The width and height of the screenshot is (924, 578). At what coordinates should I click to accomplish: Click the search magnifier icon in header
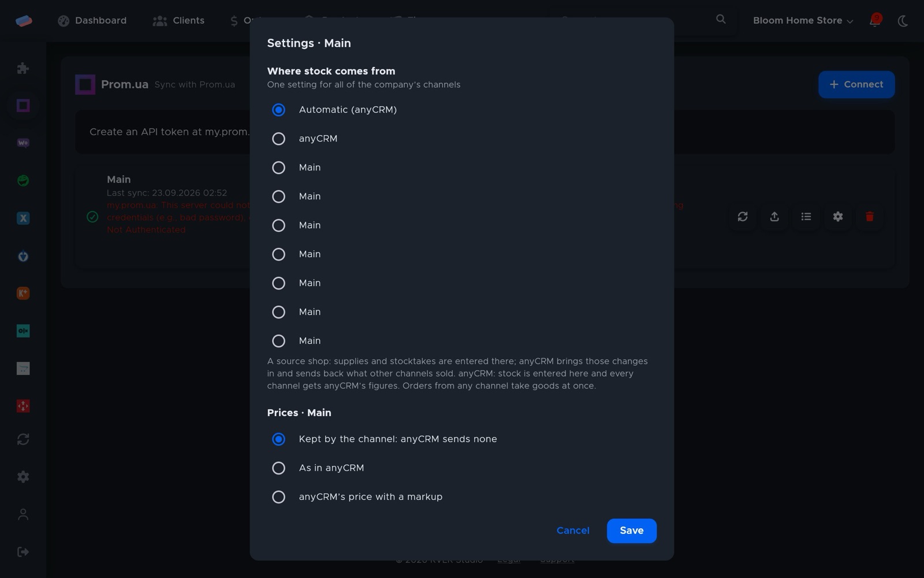(x=721, y=19)
